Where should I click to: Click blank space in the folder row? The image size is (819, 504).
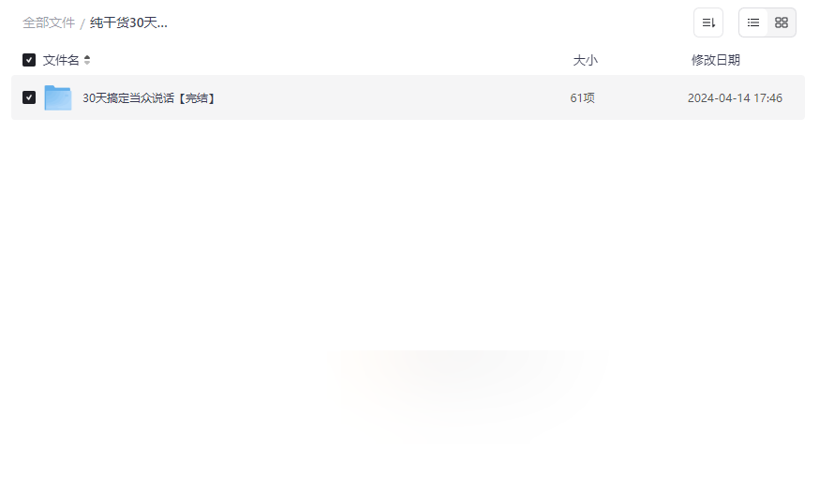(x=392, y=97)
